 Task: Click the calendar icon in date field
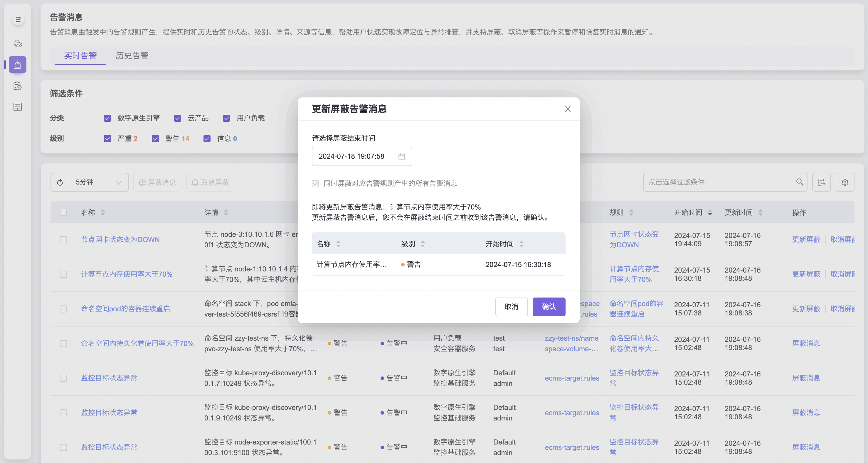tap(401, 156)
